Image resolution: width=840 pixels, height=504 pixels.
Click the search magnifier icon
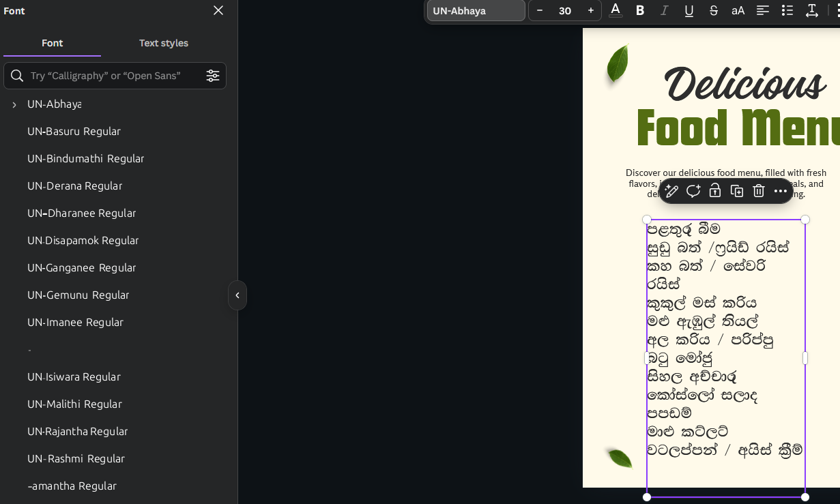coord(17,76)
